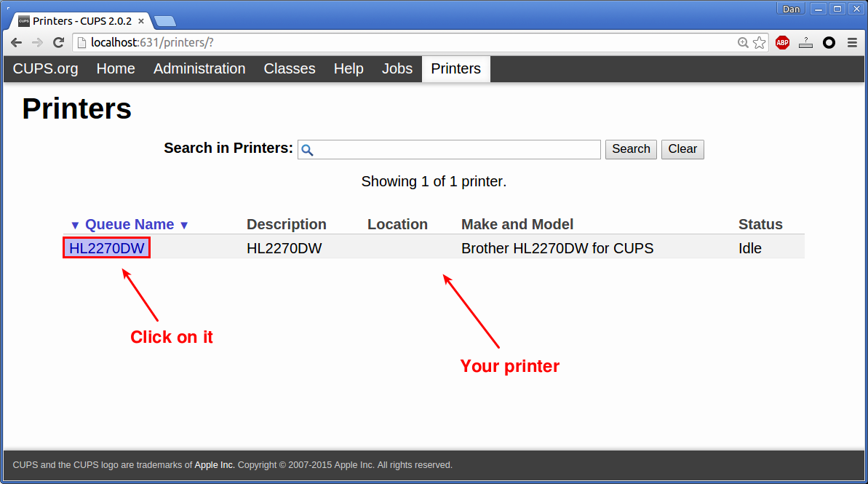Click 'Brother HL2270DW for CUPS' cell
The width and height of the screenshot is (868, 484).
[x=557, y=248]
